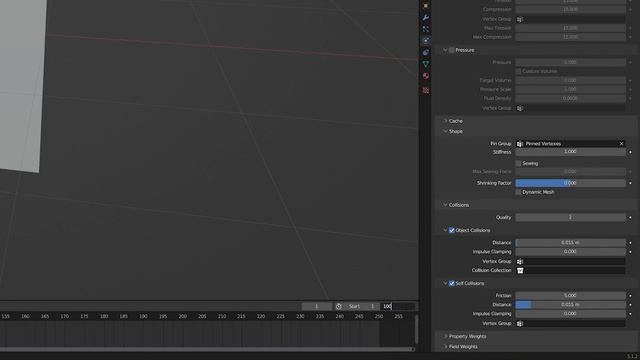Open the Modifier properties wrench tab
Screen dimensions: 640x360
pyautogui.click(x=426, y=18)
